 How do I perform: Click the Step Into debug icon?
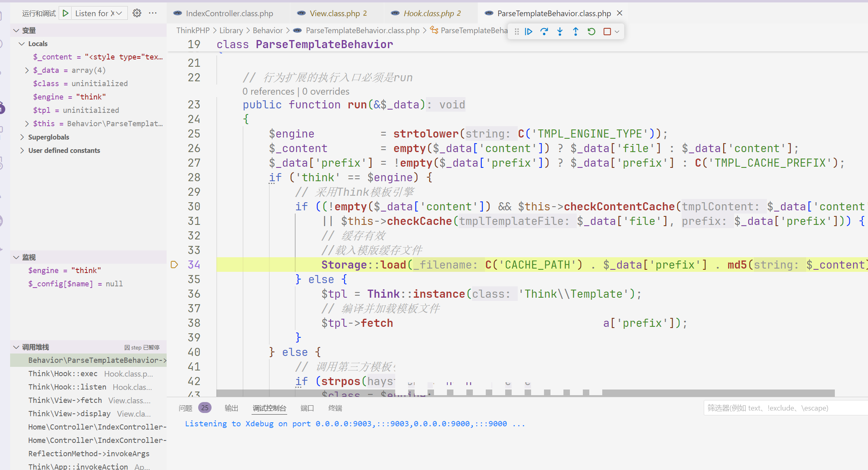[x=560, y=32]
